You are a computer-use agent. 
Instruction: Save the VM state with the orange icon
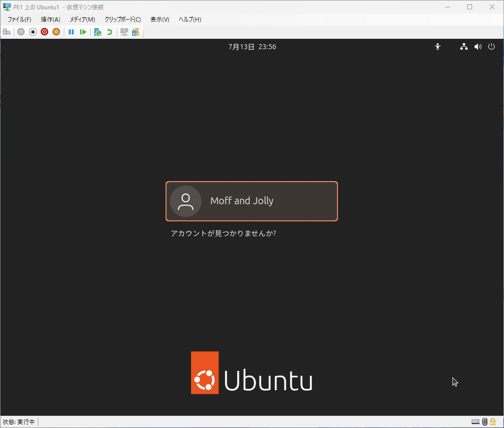click(56, 32)
